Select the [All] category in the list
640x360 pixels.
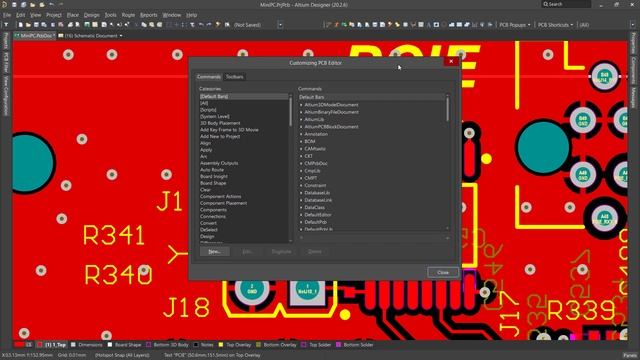(x=204, y=103)
